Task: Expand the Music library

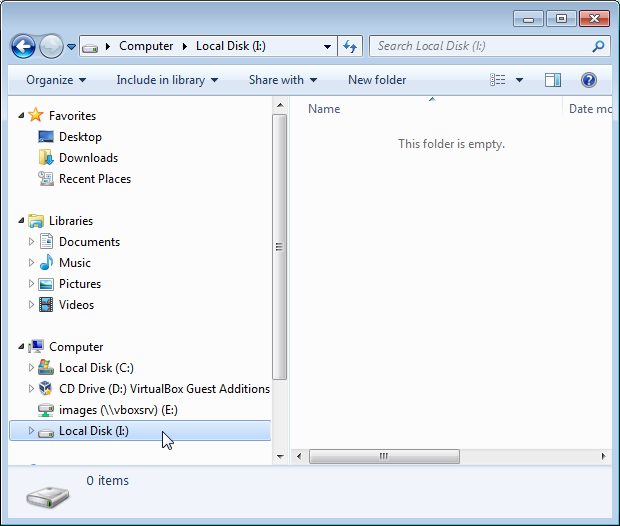Action: [31, 263]
